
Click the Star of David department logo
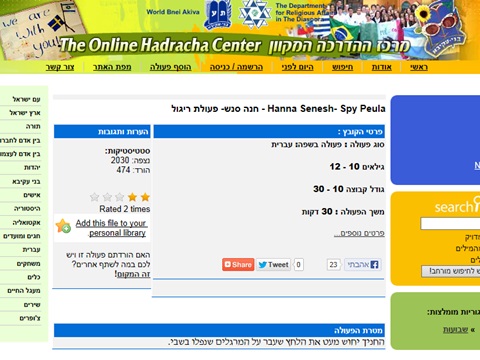click(255, 14)
